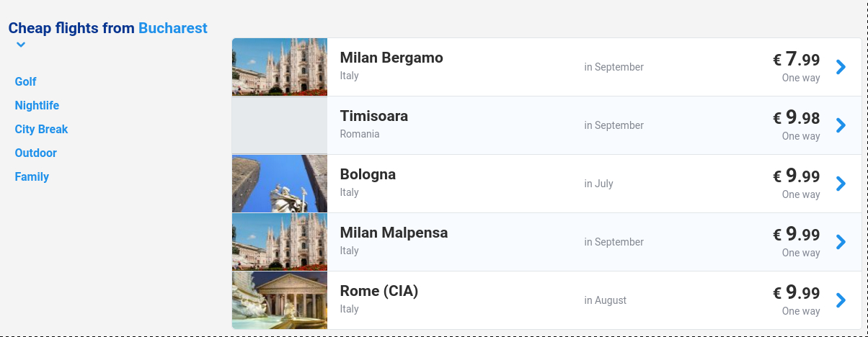Expand the chevron below Cheap flights heading
868x337 pixels.
[x=21, y=45]
